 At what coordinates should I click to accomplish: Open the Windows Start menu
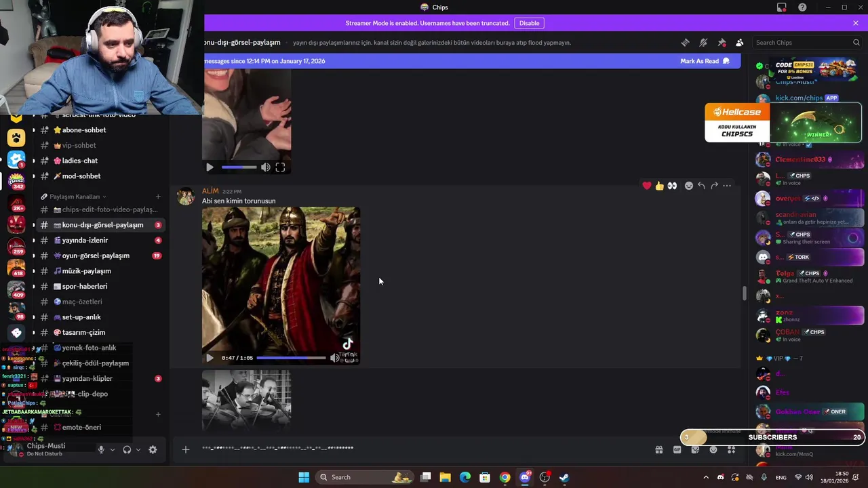(x=304, y=477)
